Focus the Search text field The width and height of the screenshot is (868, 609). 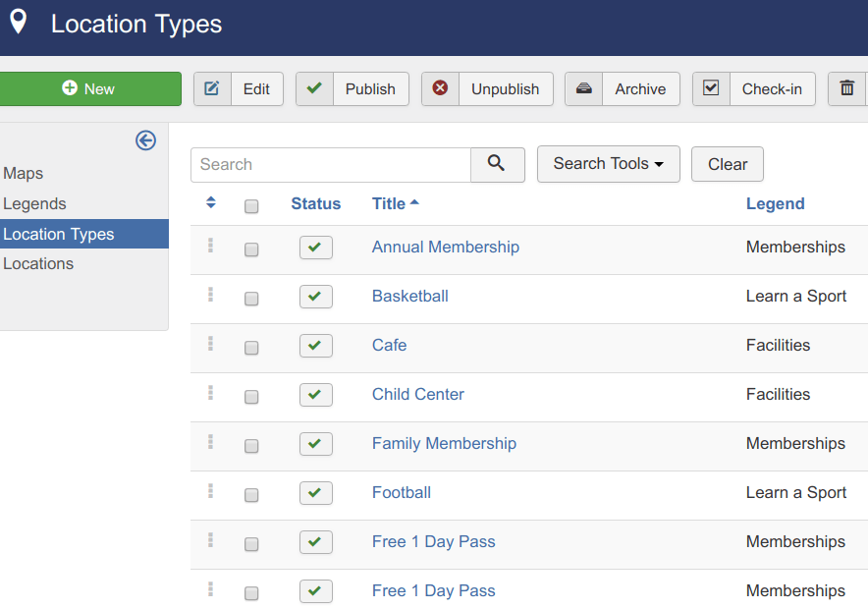331,164
